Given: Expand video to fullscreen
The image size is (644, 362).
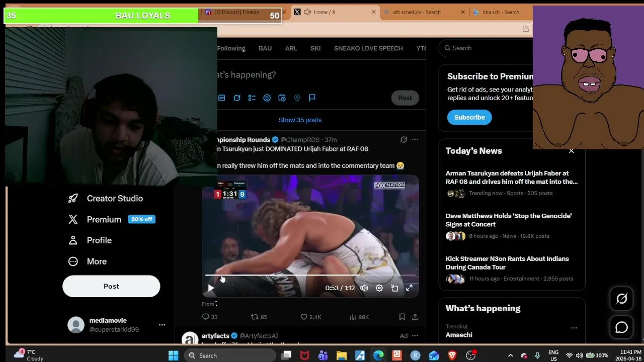Looking at the screenshot, I should coord(410,288).
